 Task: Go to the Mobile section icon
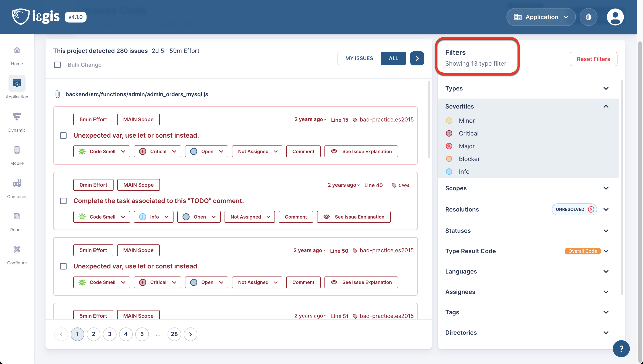[17, 150]
